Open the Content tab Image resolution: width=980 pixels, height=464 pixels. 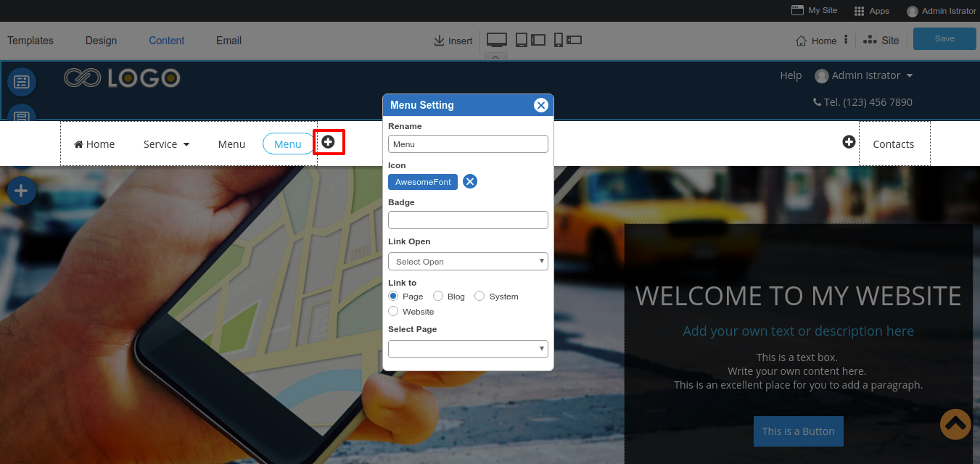[x=167, y=41]
